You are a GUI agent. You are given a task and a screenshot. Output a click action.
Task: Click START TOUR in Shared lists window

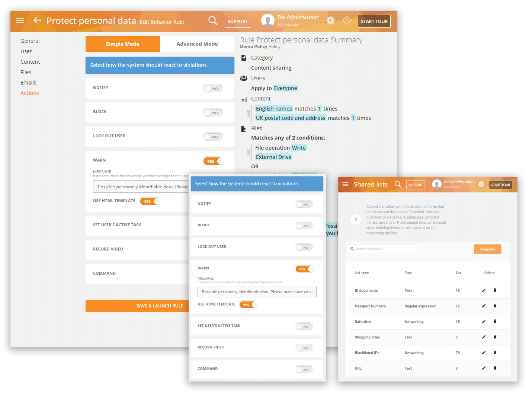point(501,185)
